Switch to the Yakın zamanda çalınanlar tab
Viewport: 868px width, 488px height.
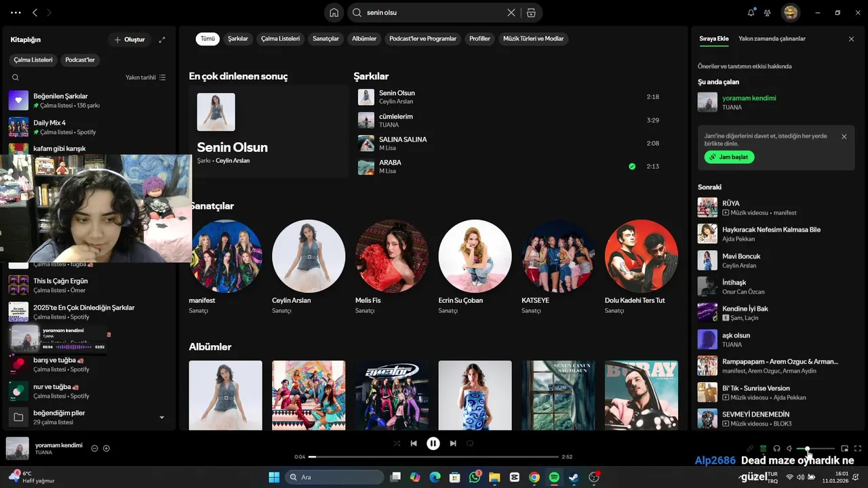[x=772, y=39]
